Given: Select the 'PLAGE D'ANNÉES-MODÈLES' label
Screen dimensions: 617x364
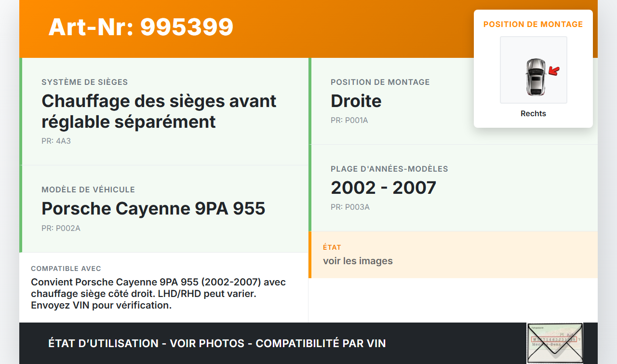Looking at the screenshot, I should pyautogui.click(x=389, y=169).
